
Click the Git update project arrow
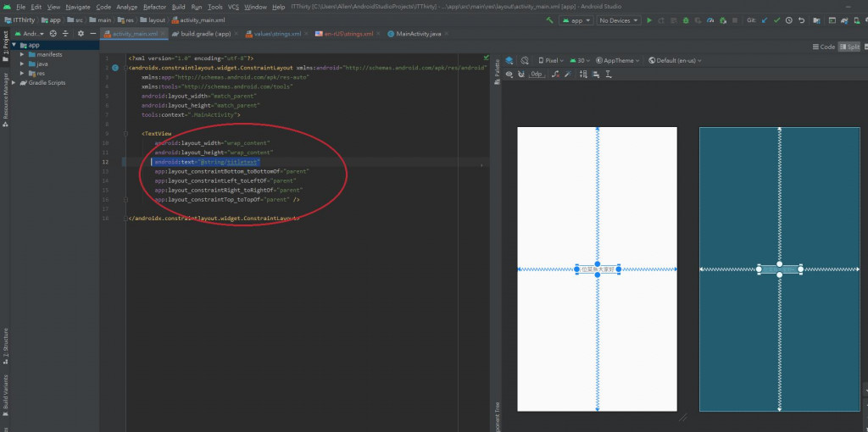763,19
